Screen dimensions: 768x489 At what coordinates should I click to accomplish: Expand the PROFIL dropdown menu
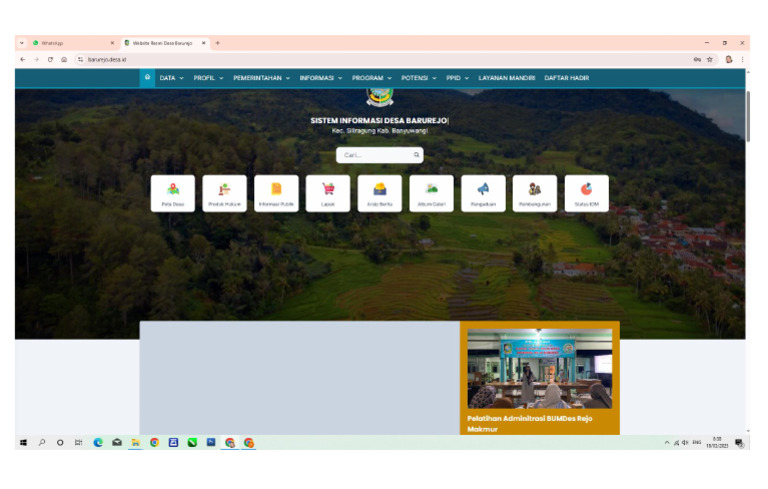pyautogui.click(x=208, y=78)
